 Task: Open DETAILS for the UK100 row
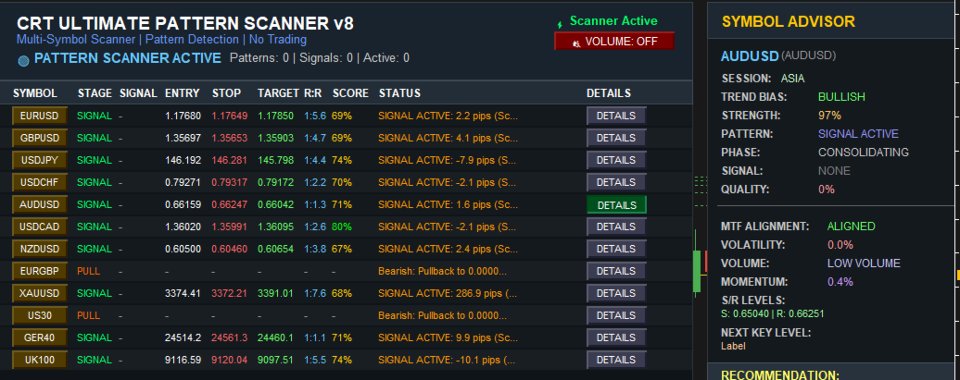pos(616,360)
